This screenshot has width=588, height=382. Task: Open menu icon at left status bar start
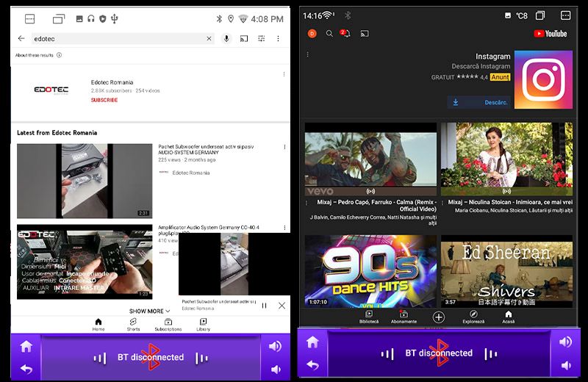tap(29, 19)
